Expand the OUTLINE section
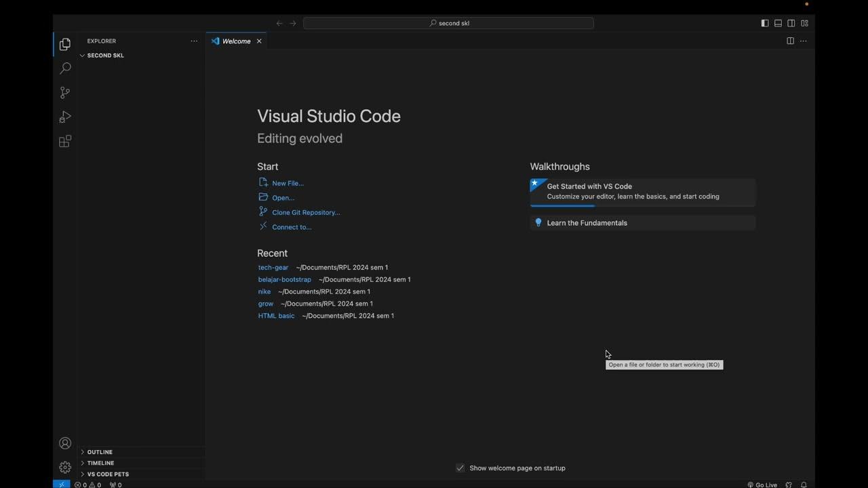 (141, 452)
